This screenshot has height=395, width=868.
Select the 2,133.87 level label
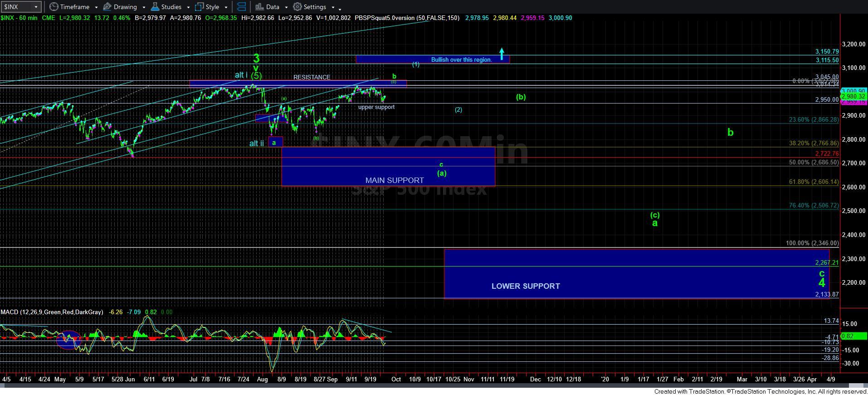point(827,294)
